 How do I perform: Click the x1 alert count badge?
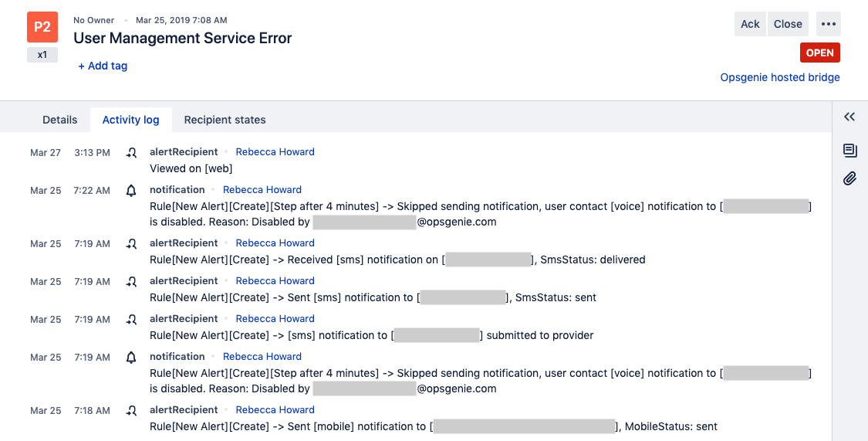[x=42, y=55]
